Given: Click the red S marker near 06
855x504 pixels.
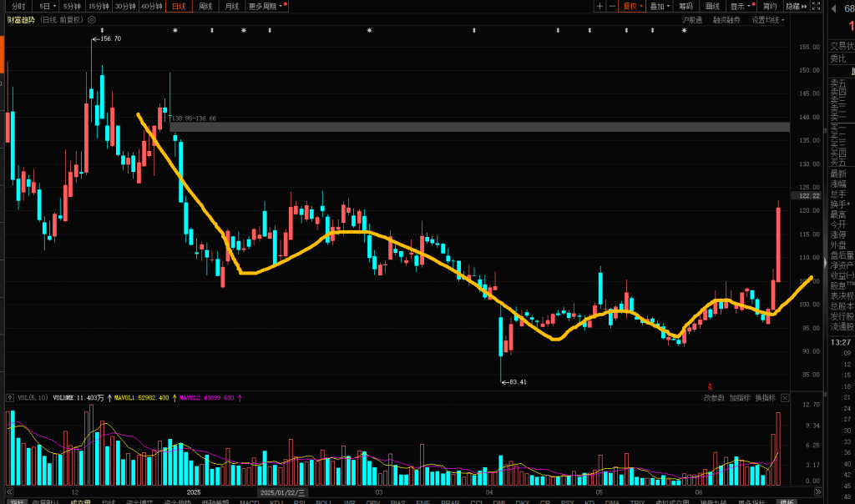Looking at the screenshot, I should (x=710, y=387).
